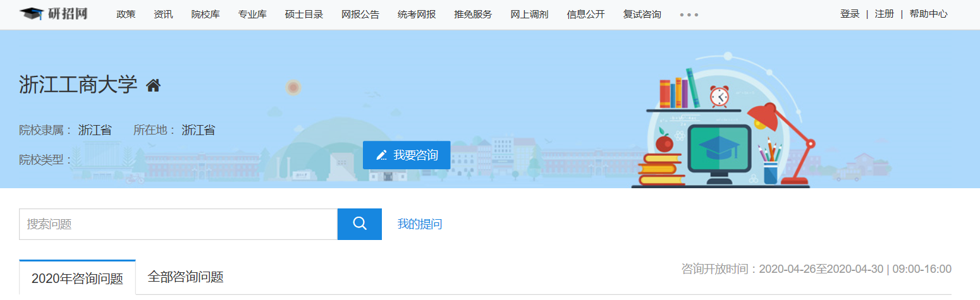Click the 我要咨询 button
Viewport: 980px width, 300px height.
click(407, 155)
